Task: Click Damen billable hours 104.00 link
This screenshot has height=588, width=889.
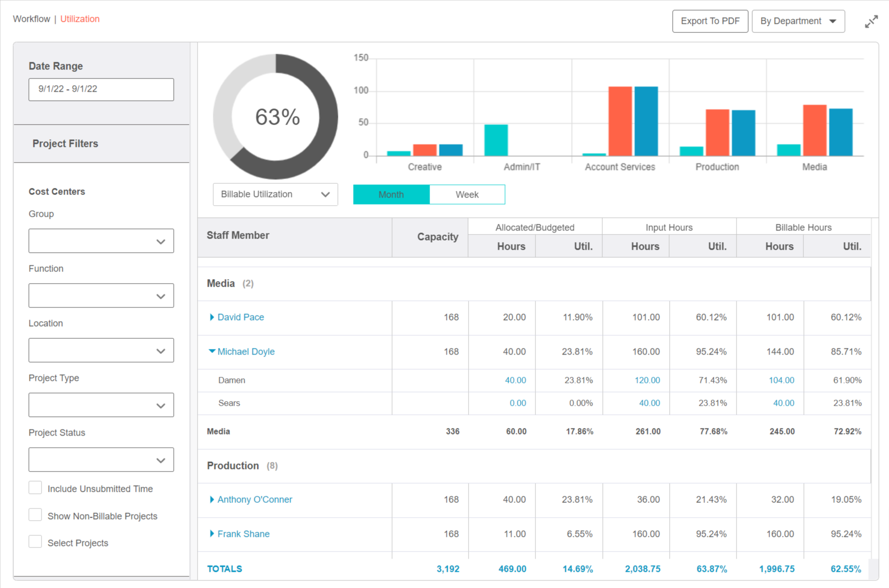Action: click(x=782, y=380)
